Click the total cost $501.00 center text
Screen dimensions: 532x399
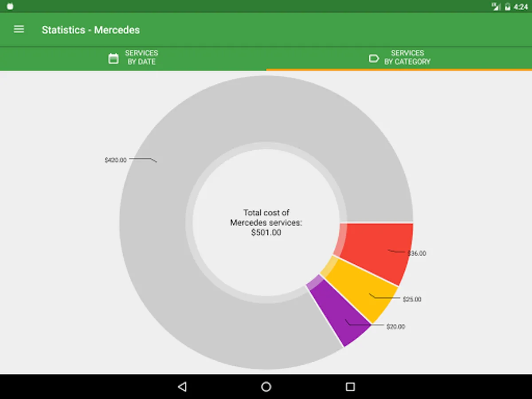(266, 223)
